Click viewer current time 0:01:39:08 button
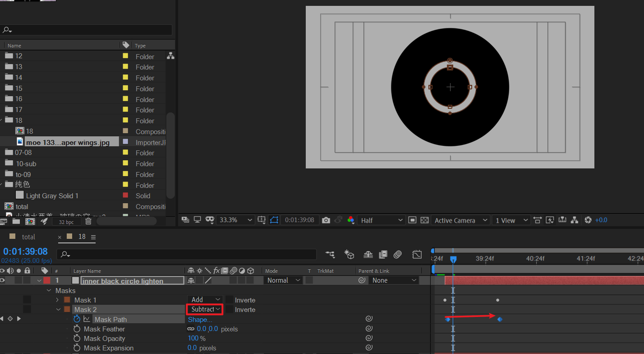Screen dimensions: 644x354 pos(299,220)
